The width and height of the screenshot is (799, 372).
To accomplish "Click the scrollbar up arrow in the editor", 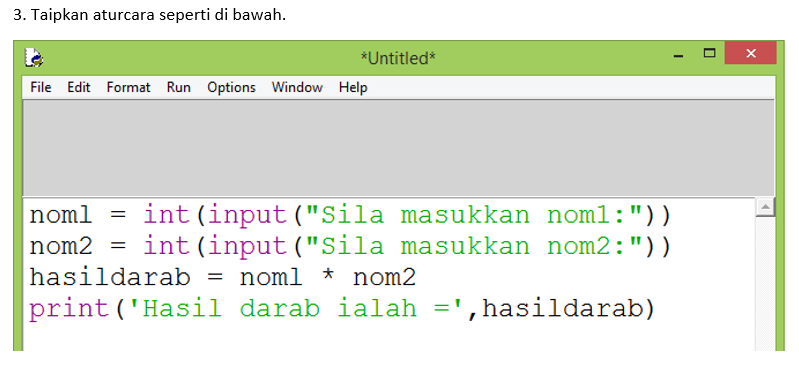I will coord(764,207).
